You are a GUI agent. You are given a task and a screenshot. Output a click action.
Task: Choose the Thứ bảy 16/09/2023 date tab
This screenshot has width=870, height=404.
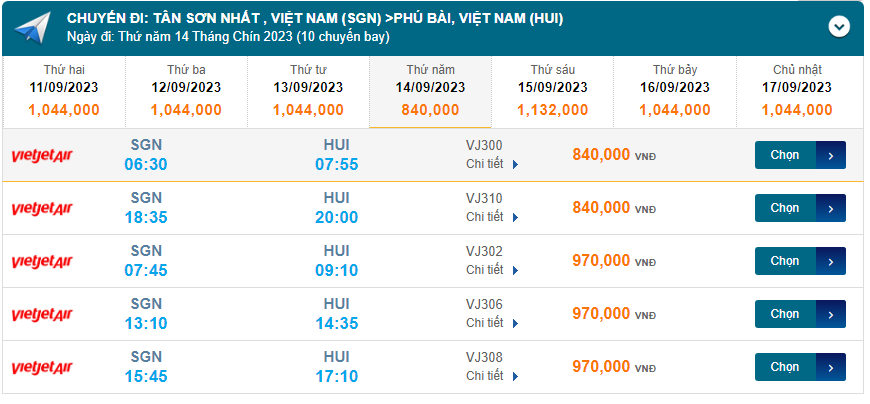674,90
